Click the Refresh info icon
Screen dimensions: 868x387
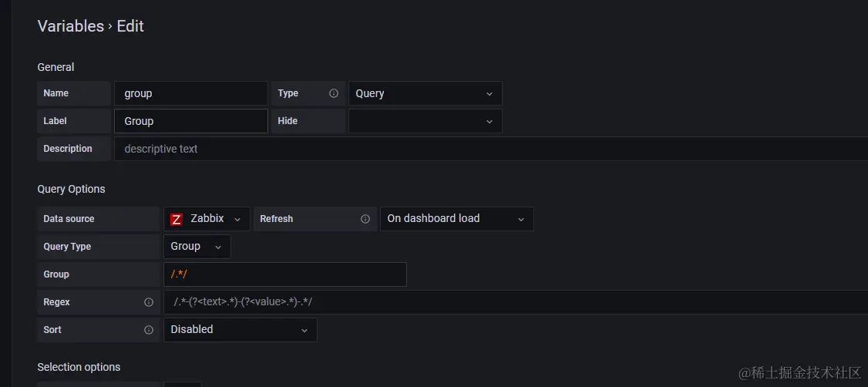click(365, 219)
